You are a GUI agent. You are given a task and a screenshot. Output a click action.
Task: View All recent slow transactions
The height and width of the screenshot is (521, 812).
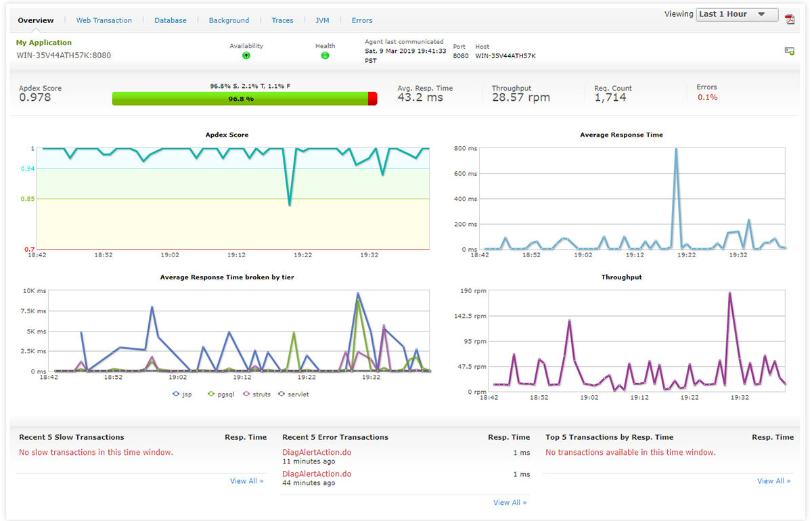(x=247, y=481)
